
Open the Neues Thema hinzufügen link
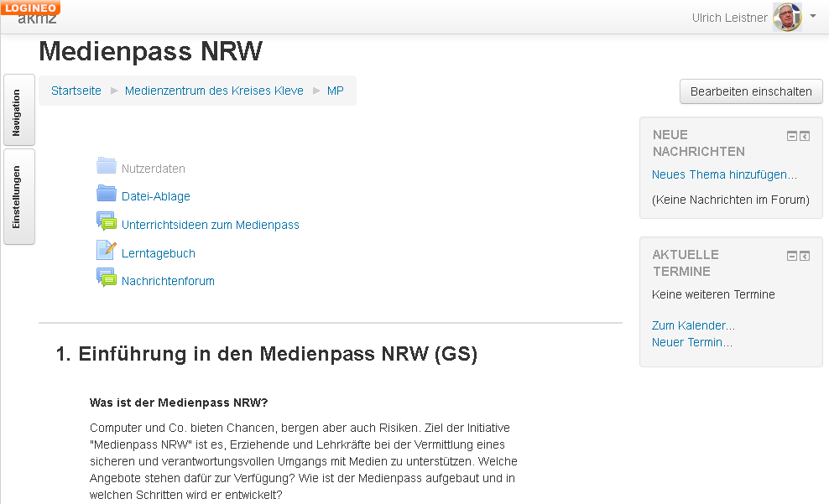tap(724, 174)
